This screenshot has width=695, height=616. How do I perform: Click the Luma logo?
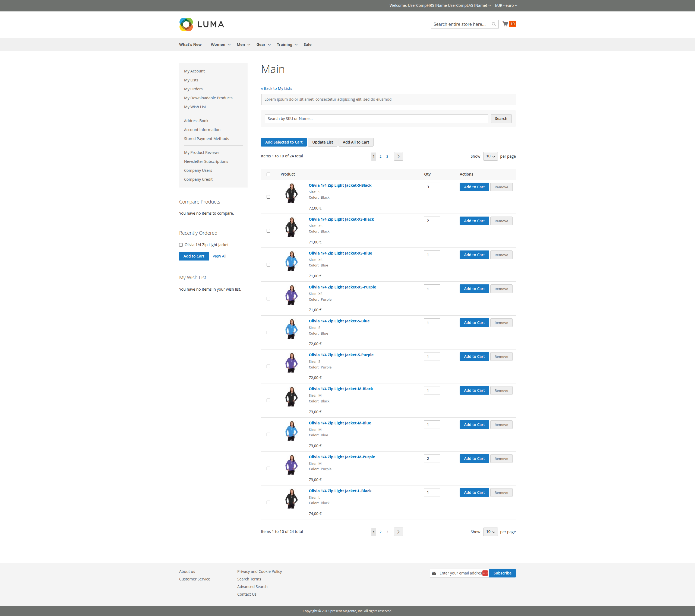[x=201, y=24]
